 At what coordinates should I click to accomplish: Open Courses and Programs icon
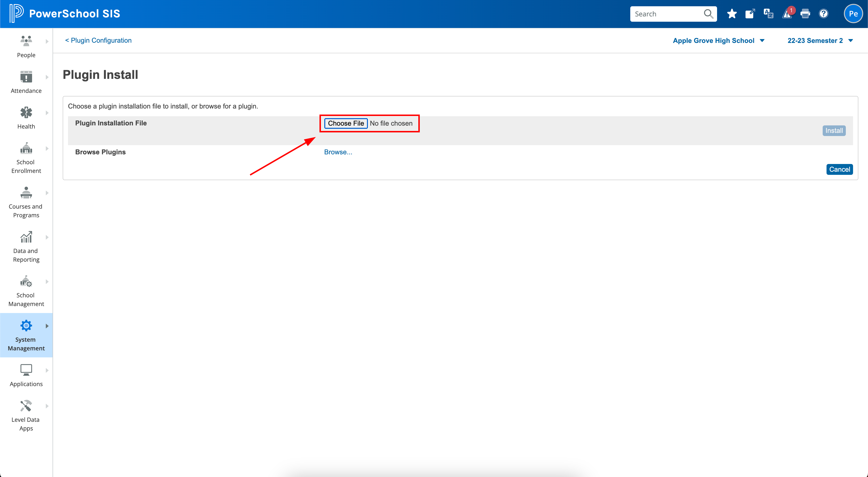(26, 192)
